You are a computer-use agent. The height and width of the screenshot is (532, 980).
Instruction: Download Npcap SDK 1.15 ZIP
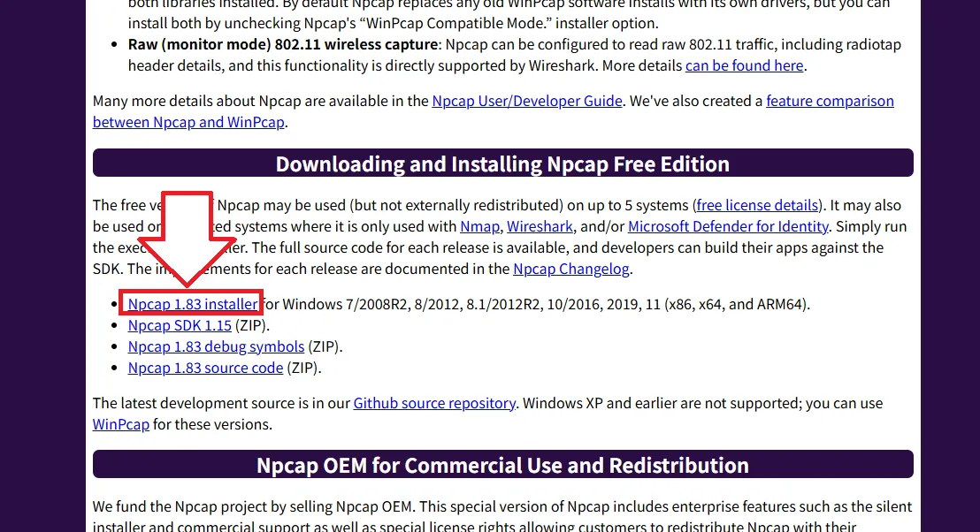point(180,325)
